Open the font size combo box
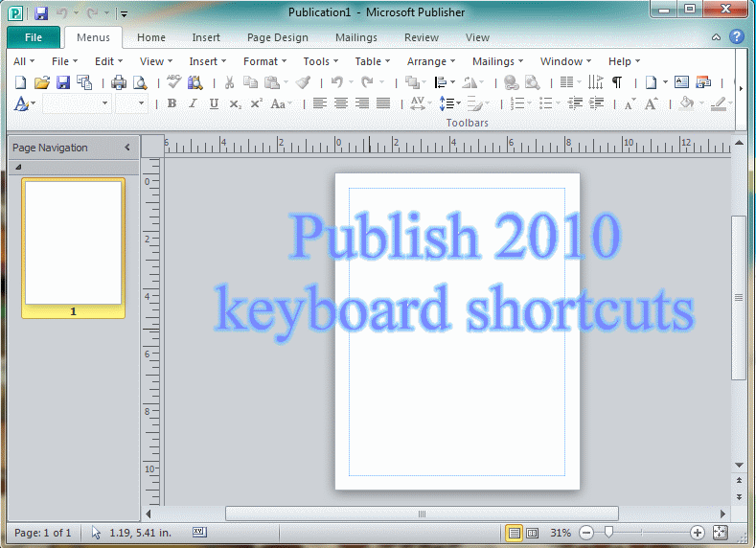Screen dimensions: 756x548 (x=131, y=103)
